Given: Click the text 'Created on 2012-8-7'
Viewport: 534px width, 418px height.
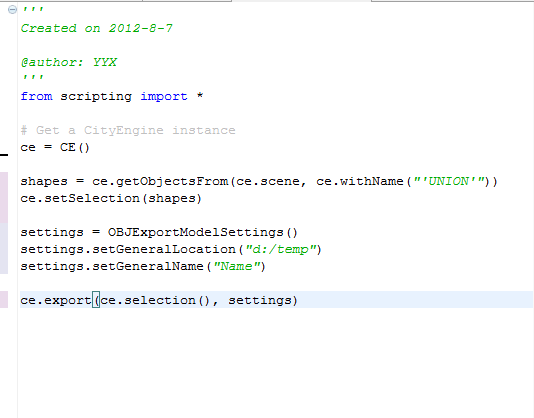Looking at the screenshot, I should point(97,28).
